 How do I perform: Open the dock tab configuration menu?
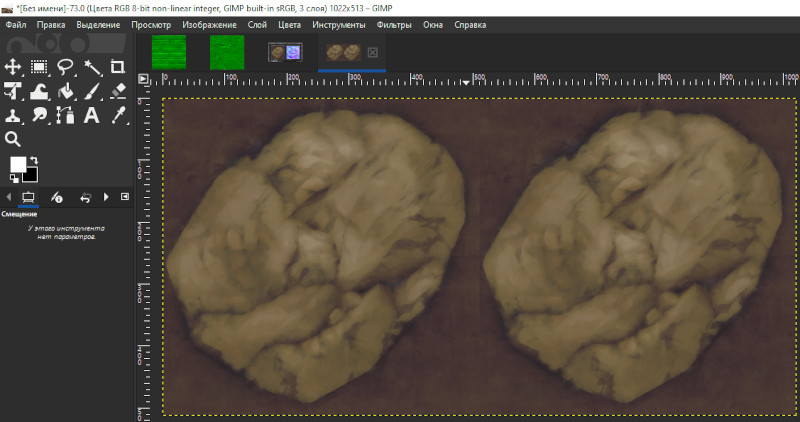[125, 197]
